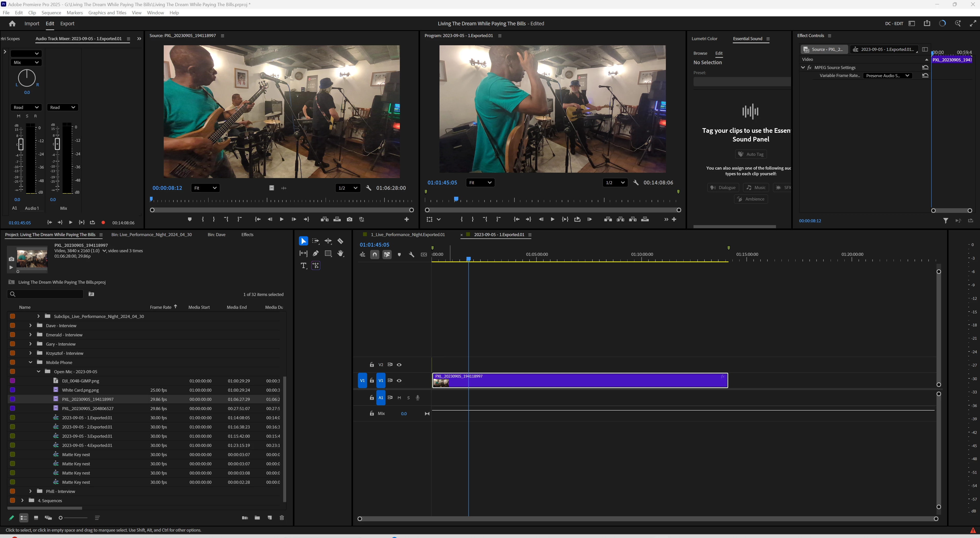
Task: Click Export Frame camera icon in Source monitor
Action: 349,219
